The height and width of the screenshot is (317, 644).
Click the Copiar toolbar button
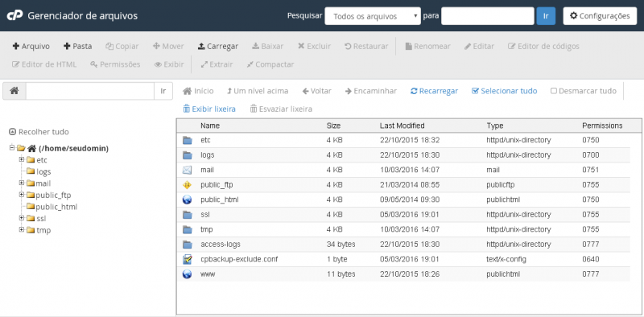(x=122, y=47)
